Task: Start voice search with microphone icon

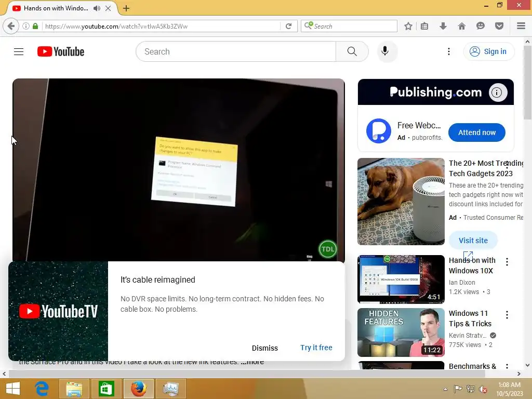Action: point(385,51)
